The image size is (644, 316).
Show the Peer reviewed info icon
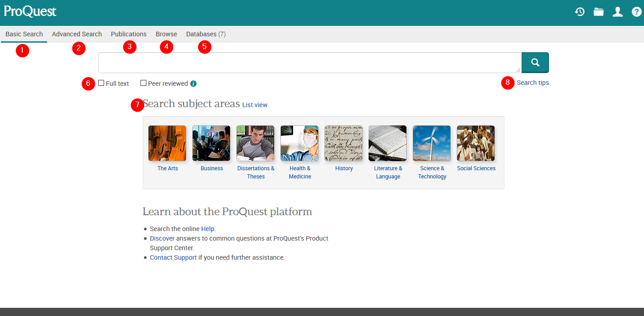pyautogui.click(x=194, y=84)
